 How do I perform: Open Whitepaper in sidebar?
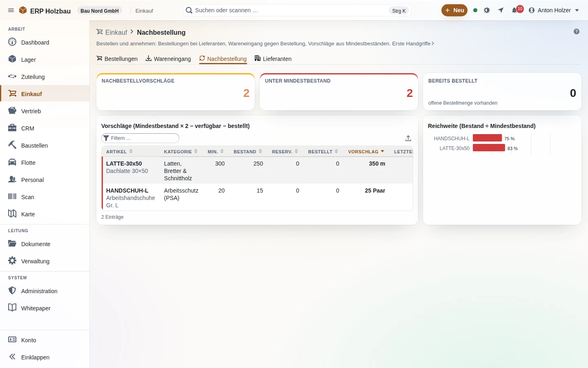45,308
